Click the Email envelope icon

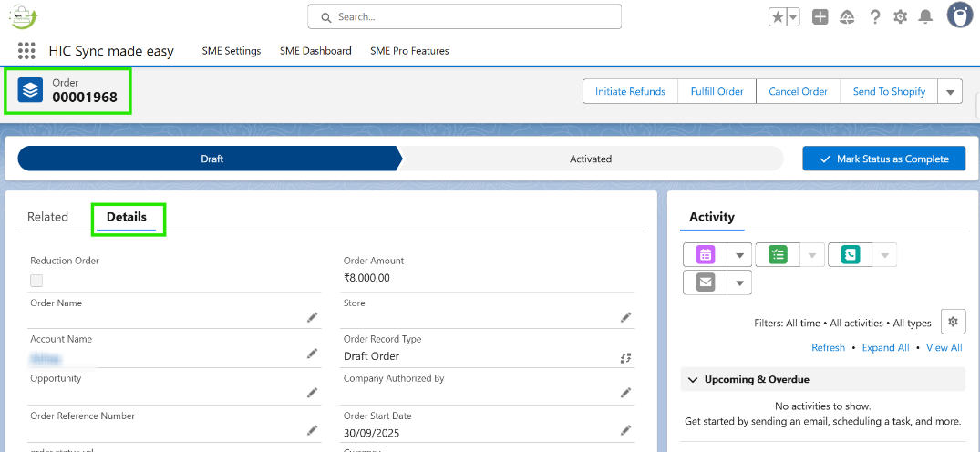click(706, 282)
